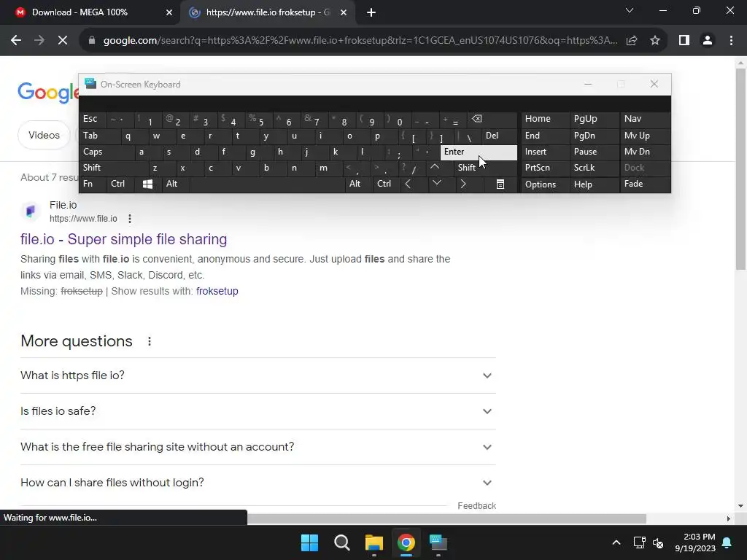
Task: Close the Download - MEGA tab
Action: (x=169, y=12)
